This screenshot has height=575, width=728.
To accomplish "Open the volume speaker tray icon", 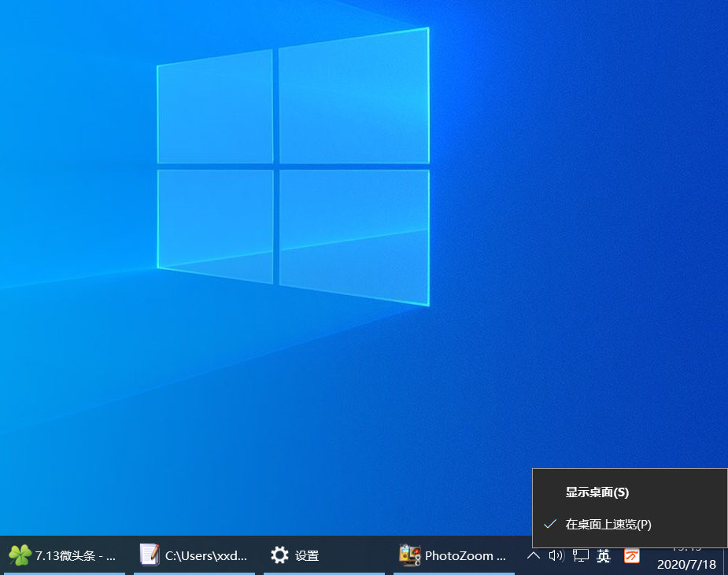I will pos(556,555).
